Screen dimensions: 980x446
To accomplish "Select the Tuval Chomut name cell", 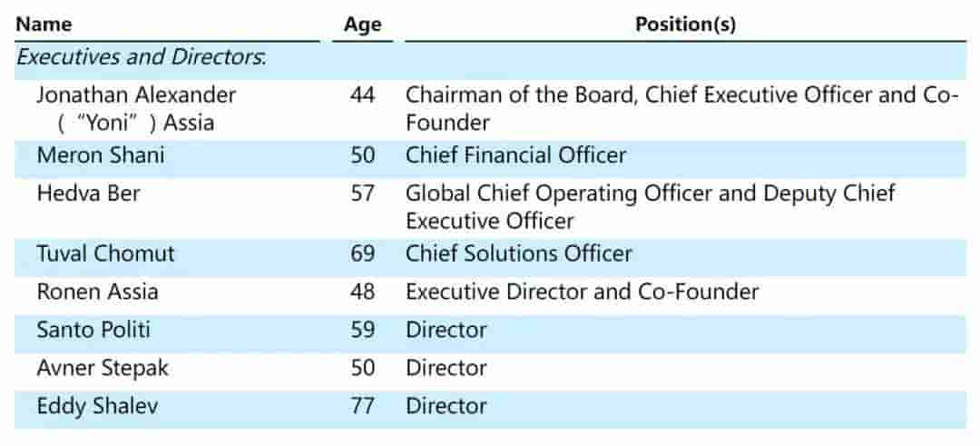I will 105,253.
